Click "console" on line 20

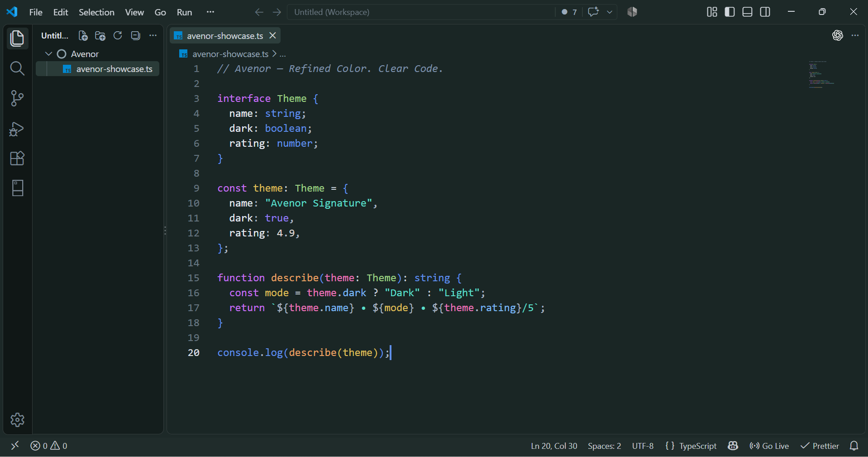coord(238,352)
